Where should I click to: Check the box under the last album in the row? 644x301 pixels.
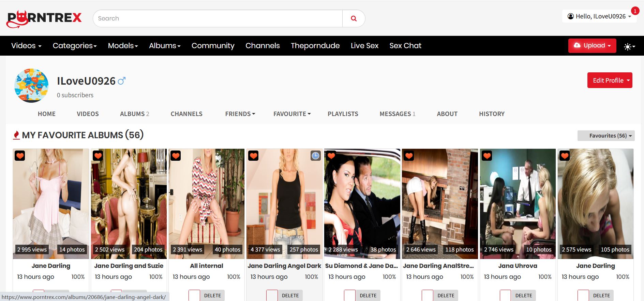(583, 296)
